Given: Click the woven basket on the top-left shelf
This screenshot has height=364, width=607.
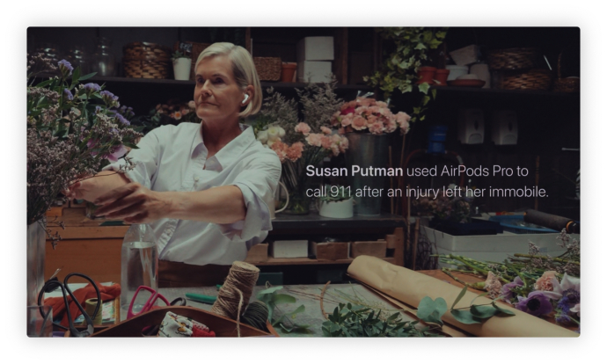Looking at the screenshot, I should 146,61.
